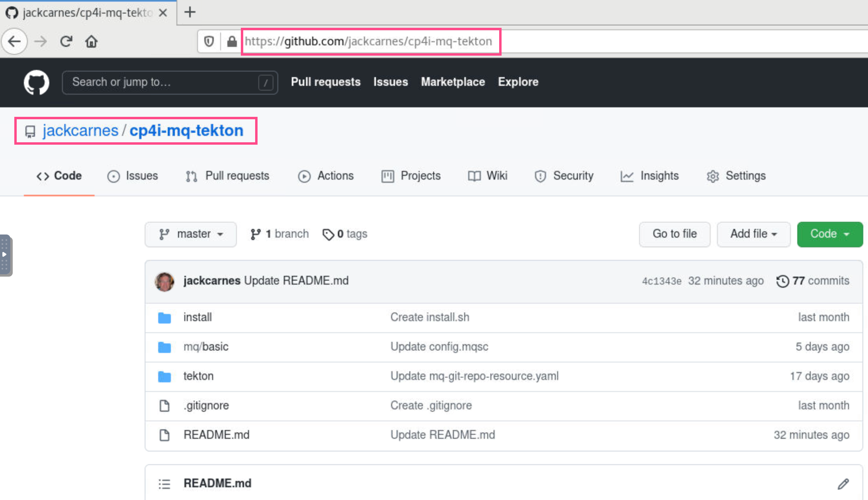Open the 77 commits history link
868x500 pixels.
pyautogui.click(x=813, y=281)
